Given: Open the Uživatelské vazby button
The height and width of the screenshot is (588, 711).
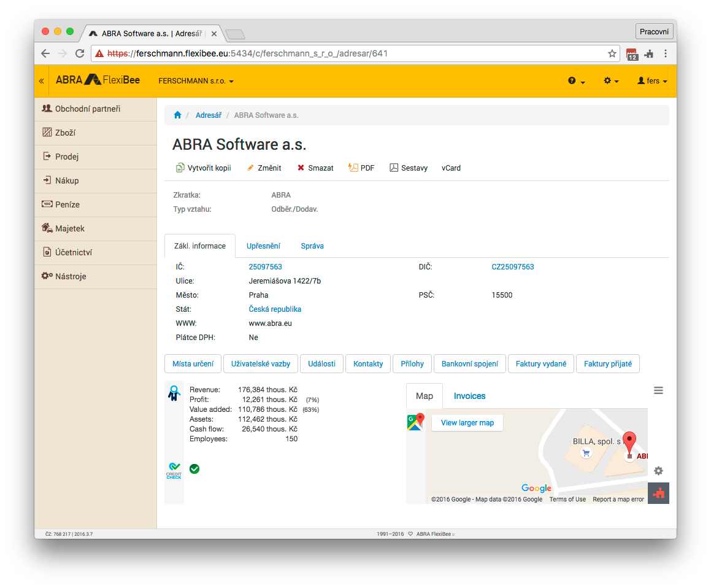Looking at the screenshot, I should click(x=261, y=364).
